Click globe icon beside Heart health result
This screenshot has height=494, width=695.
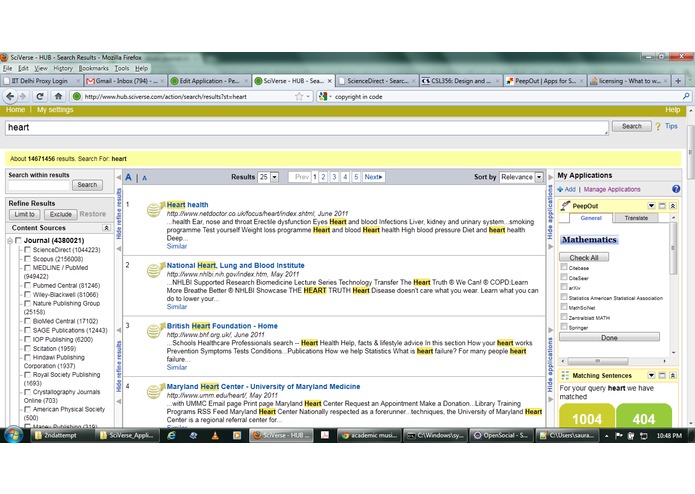(x=156, y=208)
